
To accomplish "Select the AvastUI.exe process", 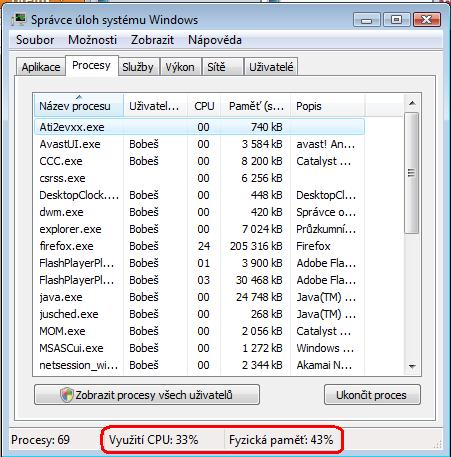I will [x=199, y=144].
